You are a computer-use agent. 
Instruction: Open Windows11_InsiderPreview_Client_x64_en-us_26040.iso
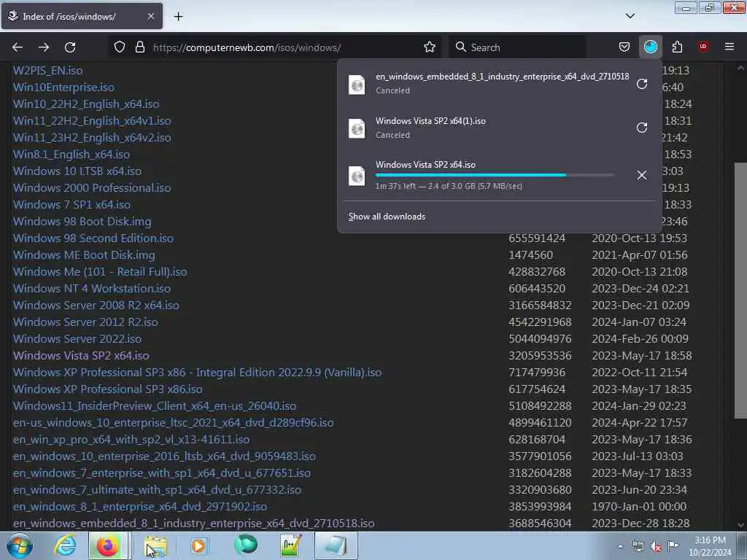click(x=155, y=405)
